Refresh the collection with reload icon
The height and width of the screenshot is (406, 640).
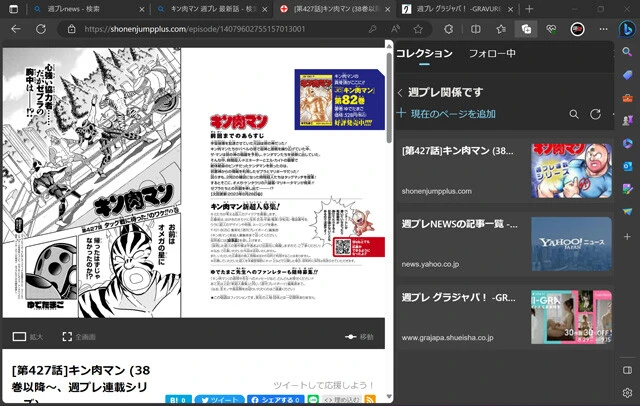tap(595, 114)
